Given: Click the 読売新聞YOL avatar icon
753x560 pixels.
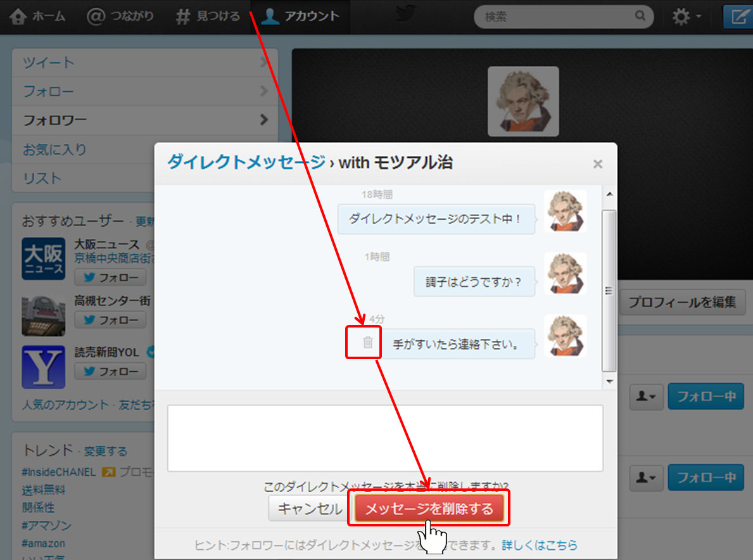Looking at the screenshot, I should coord(43,367).
